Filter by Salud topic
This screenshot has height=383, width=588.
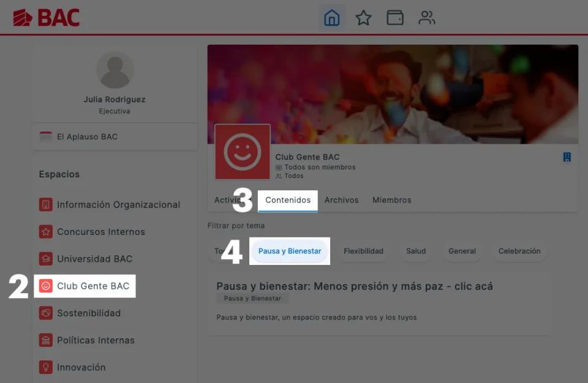coord(416,251)
